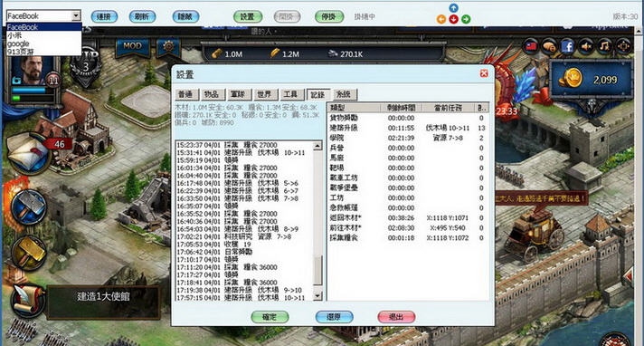Click the 類型 column header
644x346 pixels.
pyautogui.click(x=354, y=108)
